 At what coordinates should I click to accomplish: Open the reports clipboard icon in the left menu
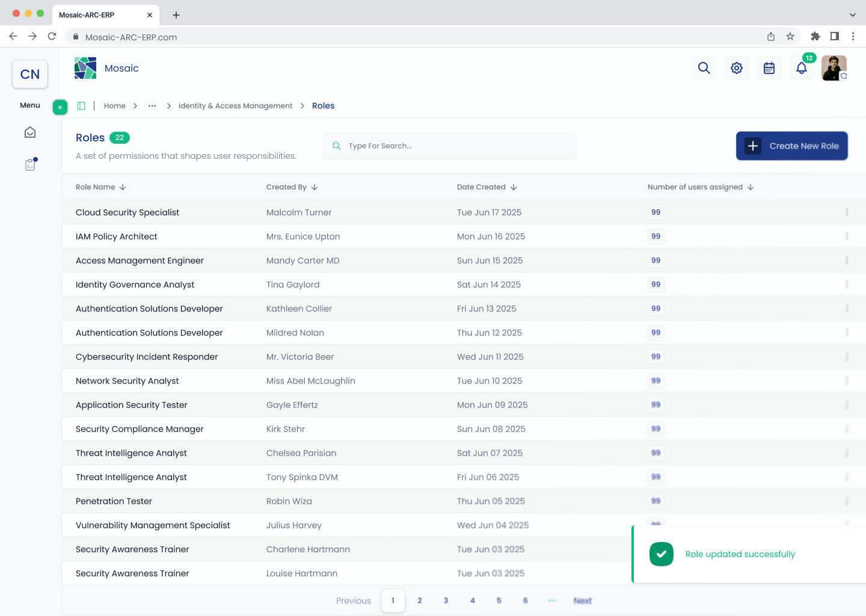pos(30,165)
